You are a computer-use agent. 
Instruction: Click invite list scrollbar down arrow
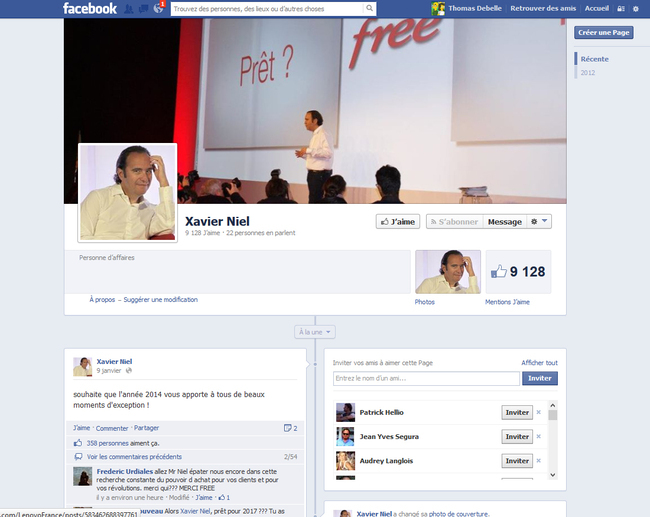553,475
